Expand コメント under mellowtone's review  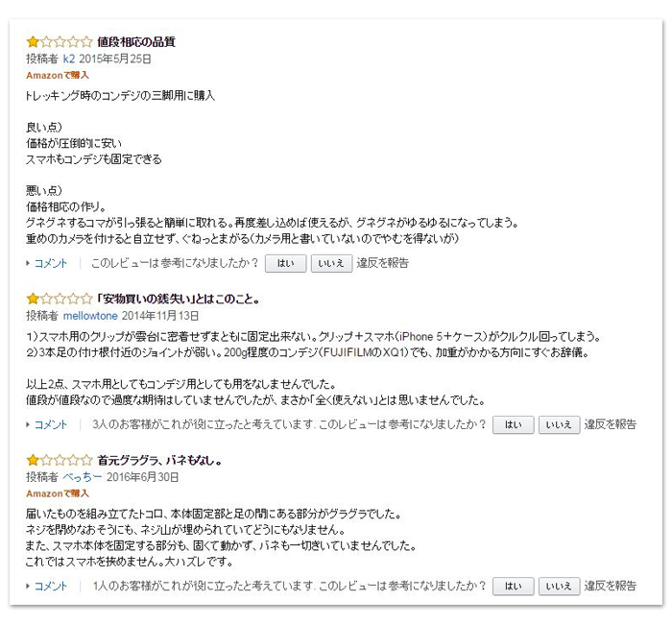[50, 424]
